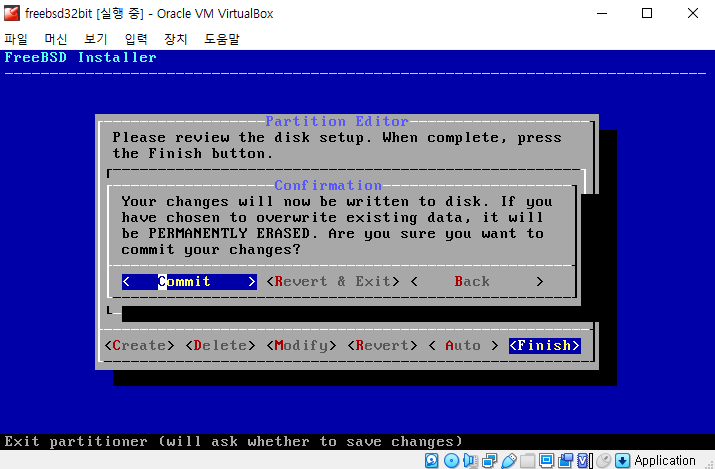Viewport: 715px width, 469px height.
Task: Click the Application host key label
Action: point(665,460)
